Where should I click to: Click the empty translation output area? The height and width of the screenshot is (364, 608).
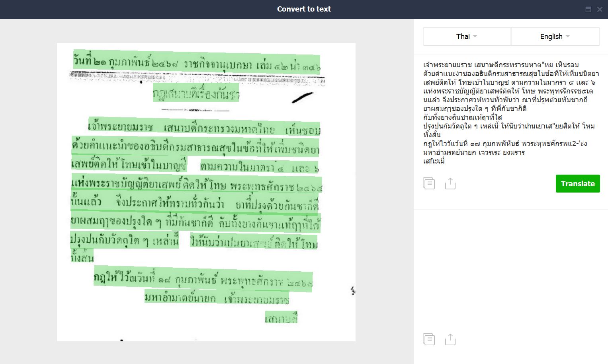pos(510,271)
